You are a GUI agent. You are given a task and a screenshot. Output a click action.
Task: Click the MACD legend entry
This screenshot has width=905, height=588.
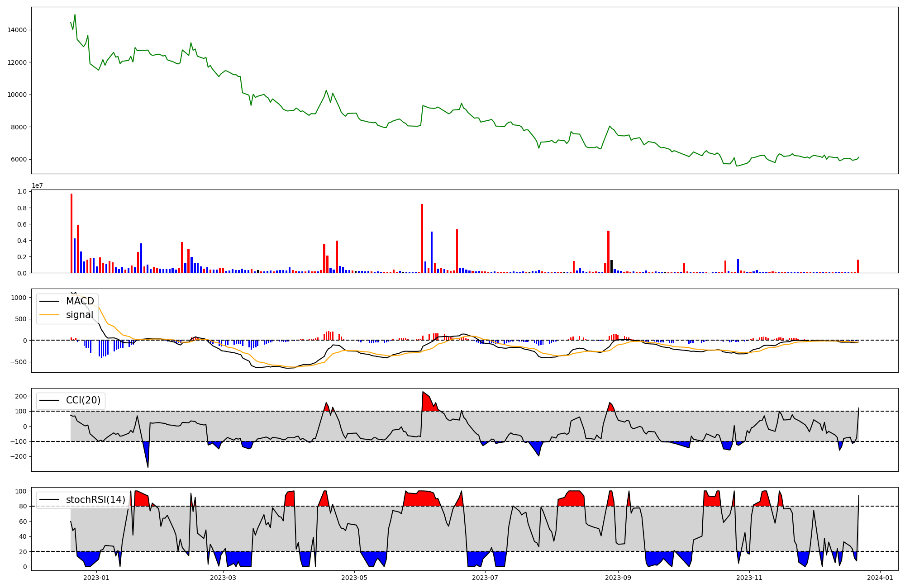pos(80,301)
